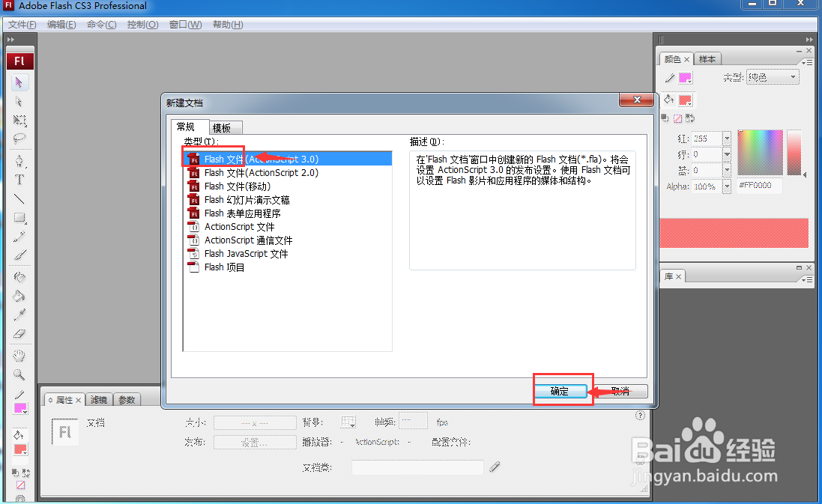
Task: Select the Free Transform tool
Action: [x=19, y=121]
